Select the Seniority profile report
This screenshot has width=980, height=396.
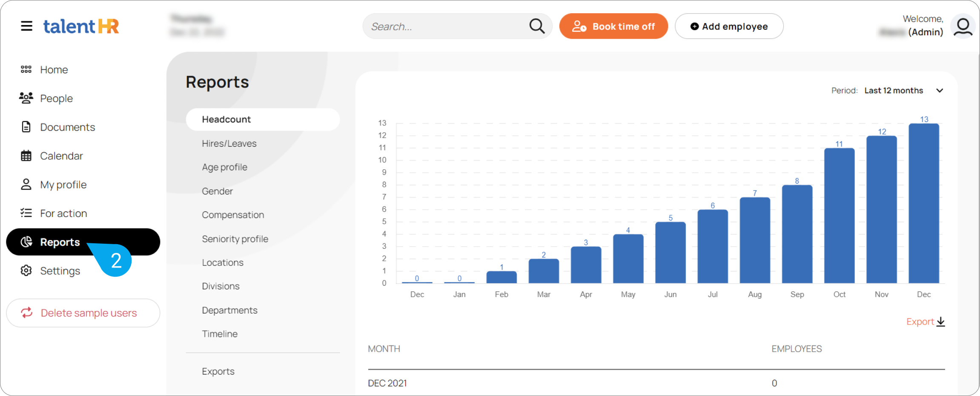click(235, 239)
